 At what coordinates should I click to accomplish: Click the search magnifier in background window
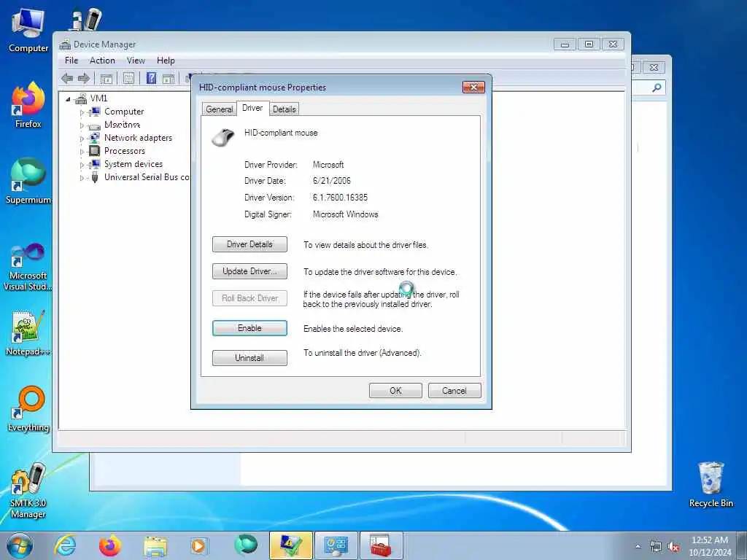pyautogui.click(x=657, y=87)
